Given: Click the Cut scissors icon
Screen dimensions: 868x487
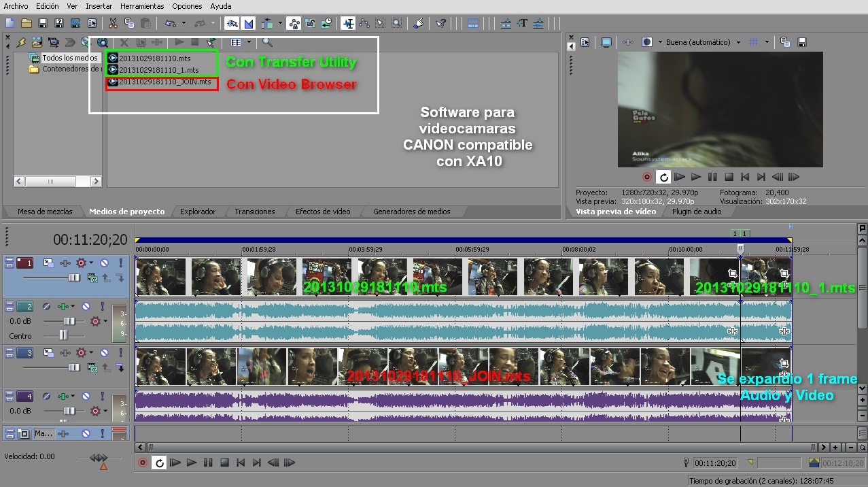Looking at the screenshot, I should click(113, 23).
